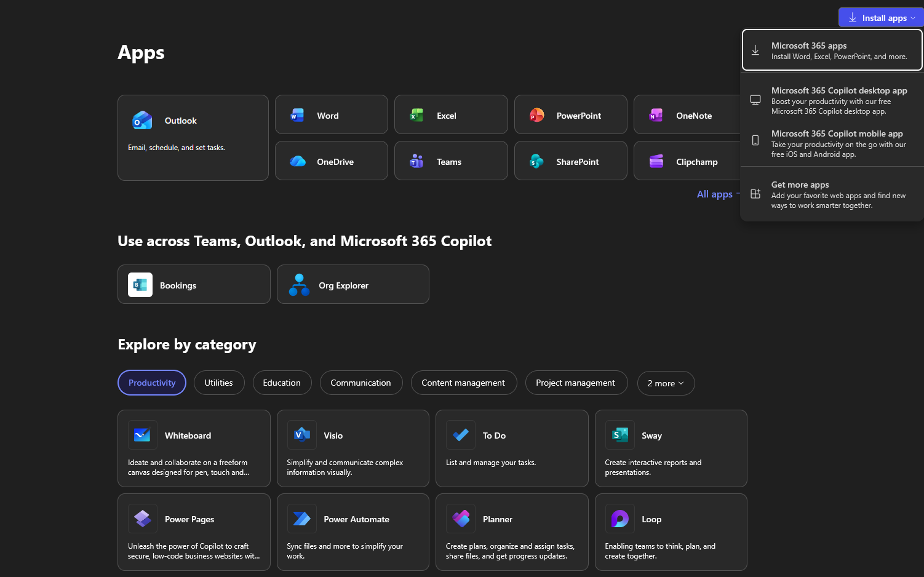Click the Bookings icon
This screenshot has width=924, height=577.
point(140,285)
